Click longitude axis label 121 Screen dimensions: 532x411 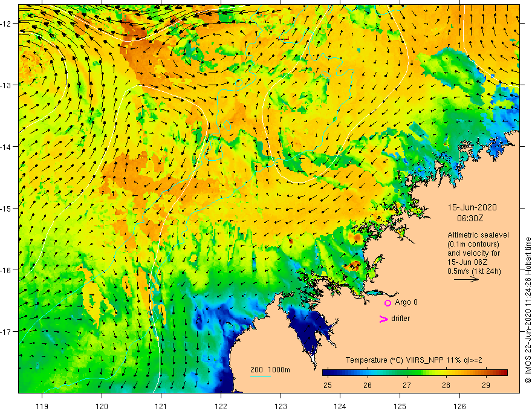[161, 406]
